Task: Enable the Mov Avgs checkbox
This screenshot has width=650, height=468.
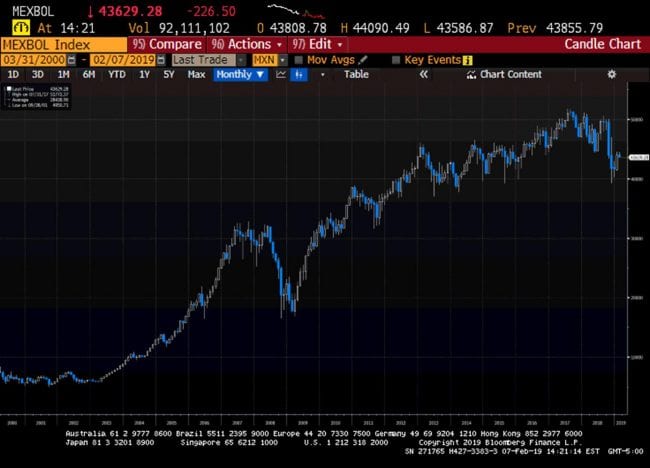Action: click(x=298, y=60)
